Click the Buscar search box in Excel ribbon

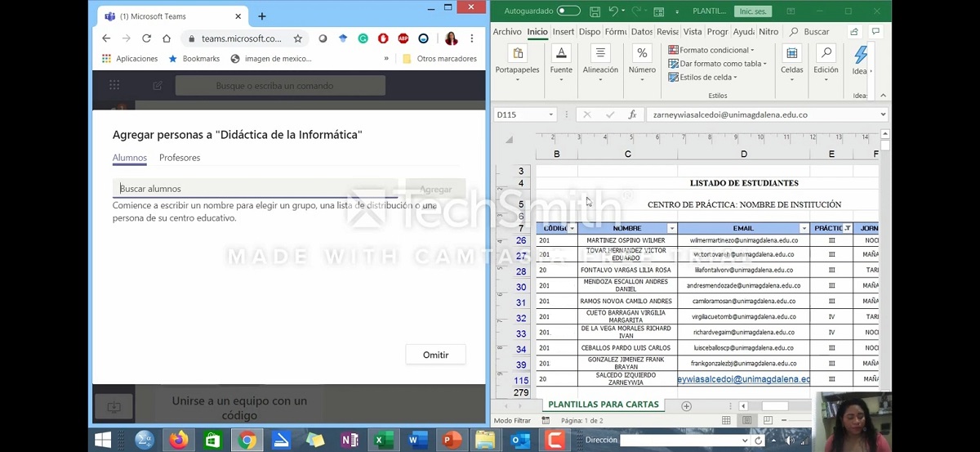tap(812, 32)
